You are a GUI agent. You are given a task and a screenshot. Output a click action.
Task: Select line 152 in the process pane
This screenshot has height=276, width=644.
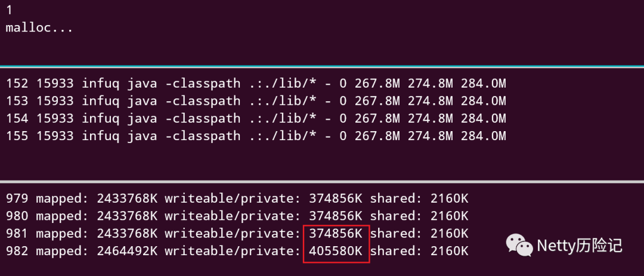pyautogui.click(x=256, y=84)
